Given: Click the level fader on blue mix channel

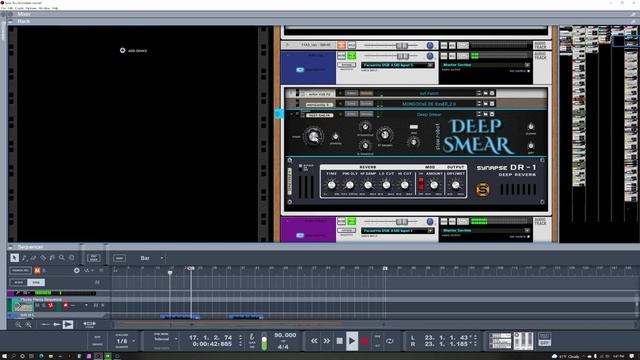Looking at the screenshot, I should (x=402, y=56).
